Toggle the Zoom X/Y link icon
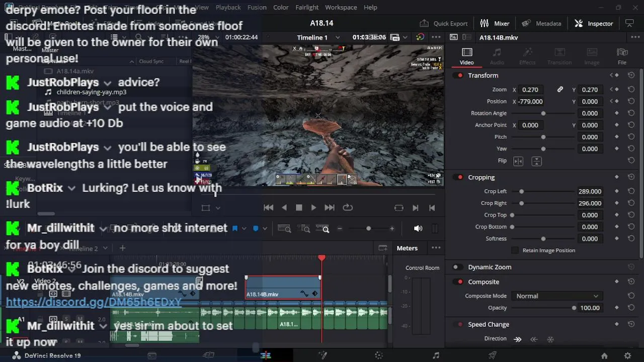Viewport: 644px width, 362px height. [x=560, y=89]
